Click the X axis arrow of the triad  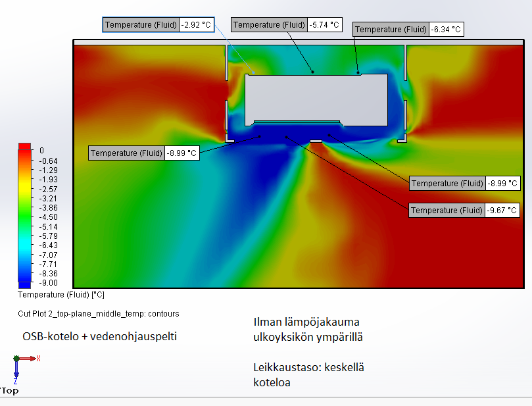pyautogui.click(x=33, y=359)
